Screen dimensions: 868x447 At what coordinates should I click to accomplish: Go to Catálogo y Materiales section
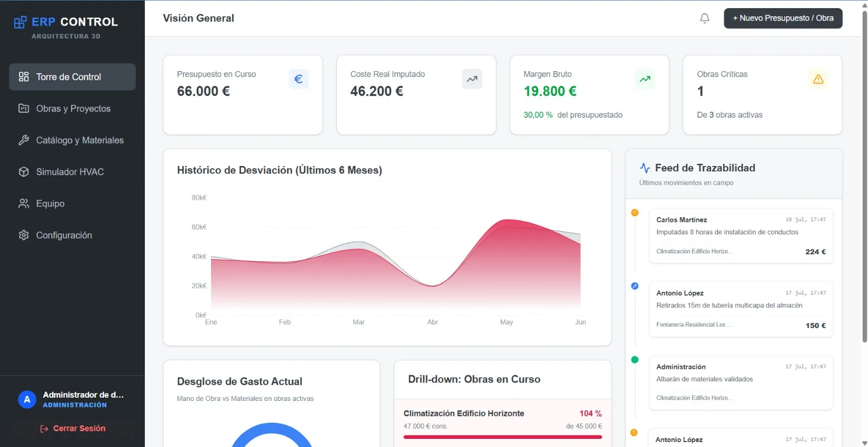coord(72,141)
